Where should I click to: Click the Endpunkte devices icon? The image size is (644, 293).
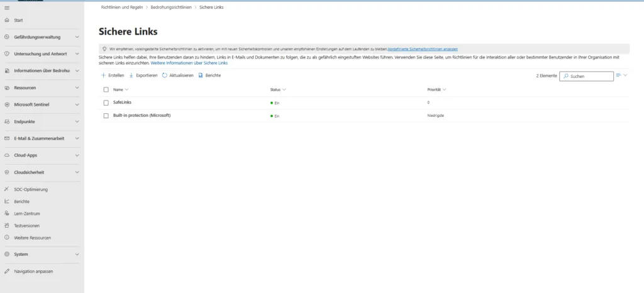point(6,121)
